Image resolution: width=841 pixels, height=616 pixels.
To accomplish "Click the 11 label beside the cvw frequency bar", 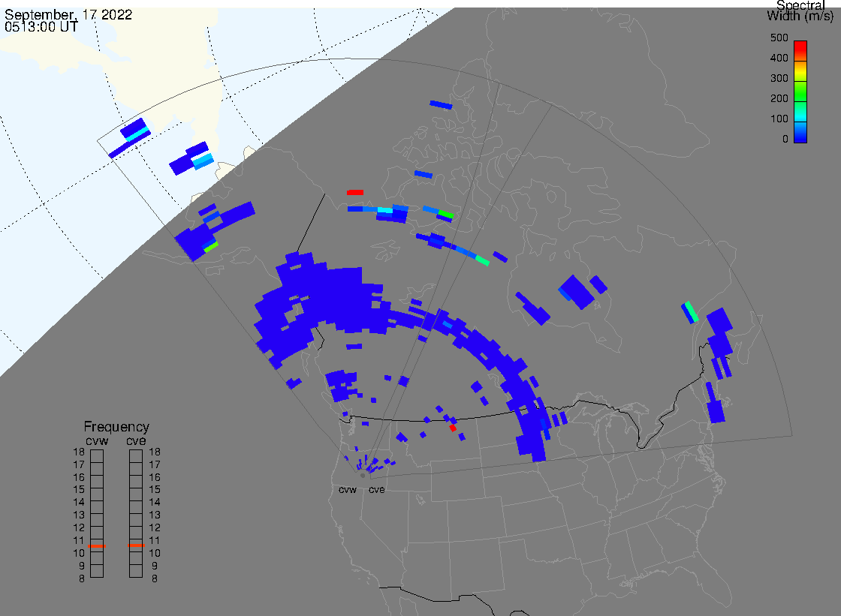I will point(79,541).
